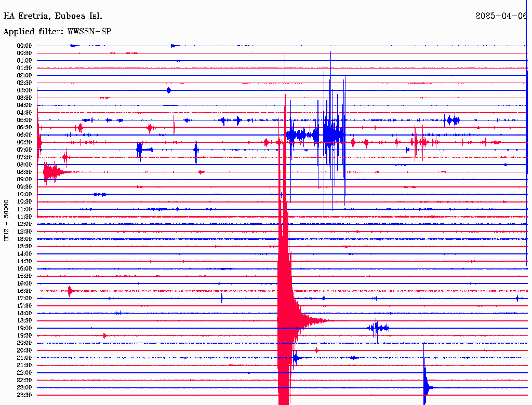The height and width of the screenshot is (405, 532).
Task: Select the 04:30 time row label
Action: tap(24, 113)
